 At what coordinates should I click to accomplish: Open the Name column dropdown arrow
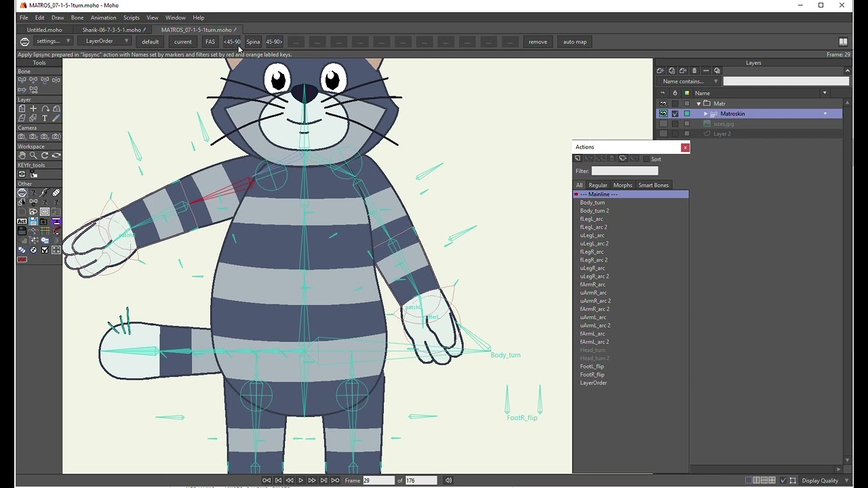point(825,94)
